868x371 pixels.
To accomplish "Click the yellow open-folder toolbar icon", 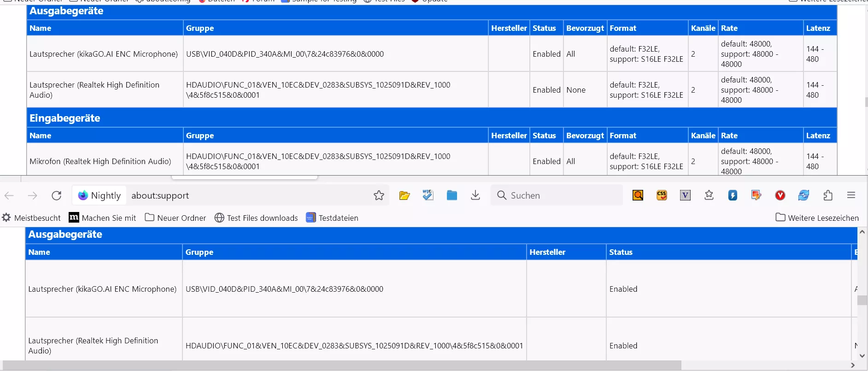I will pos(405,195).
